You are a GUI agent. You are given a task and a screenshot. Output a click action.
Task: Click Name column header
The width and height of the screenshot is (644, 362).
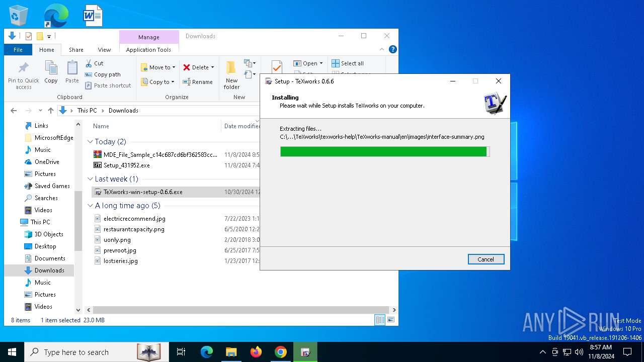[101, 126]
